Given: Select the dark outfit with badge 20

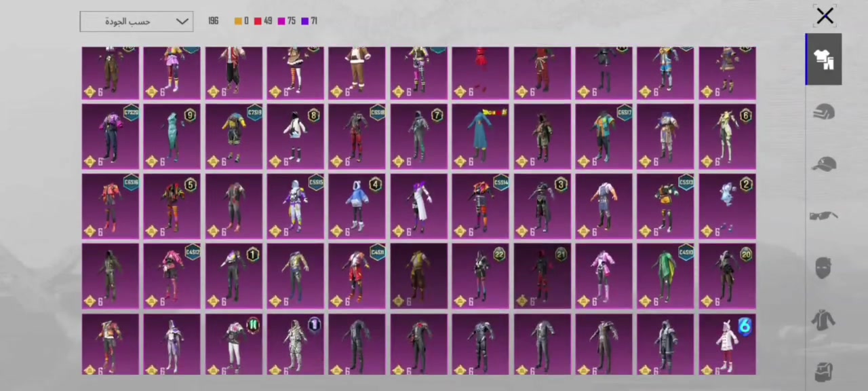Looking at the screenshot, I should click(x=728, y=276).
